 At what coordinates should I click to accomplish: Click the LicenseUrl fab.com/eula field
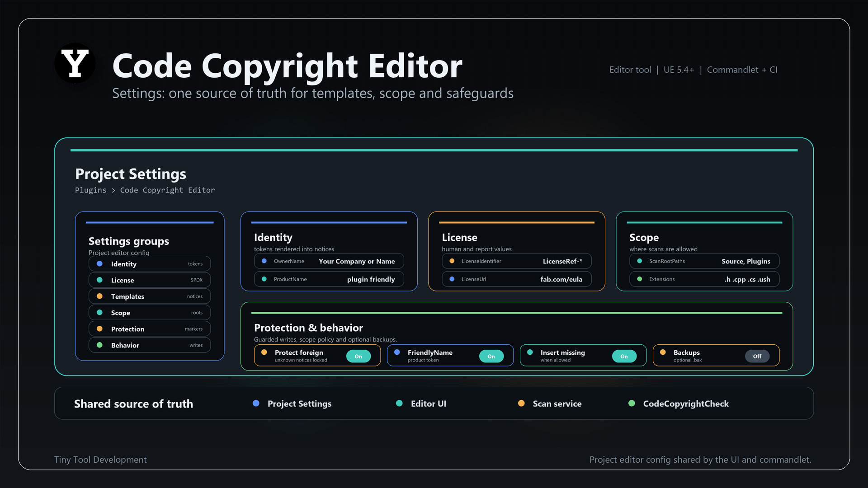pyautogui.click(x=517, y=279)
